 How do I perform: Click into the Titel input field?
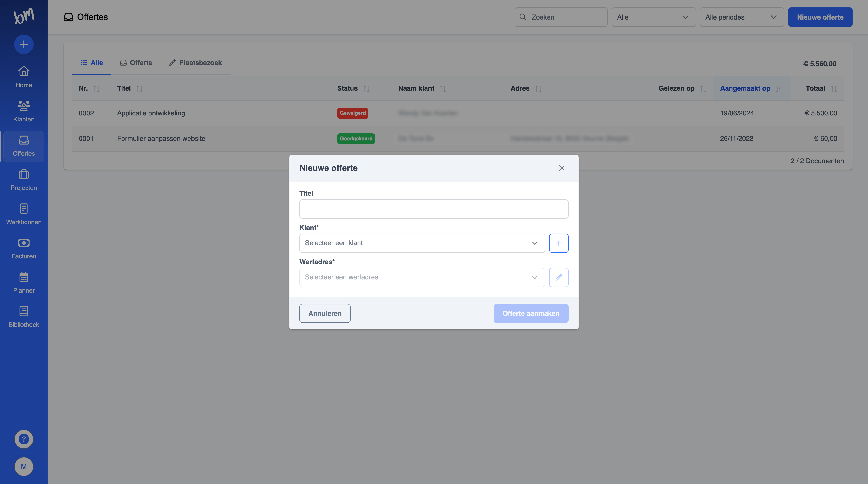pos(433,209)
